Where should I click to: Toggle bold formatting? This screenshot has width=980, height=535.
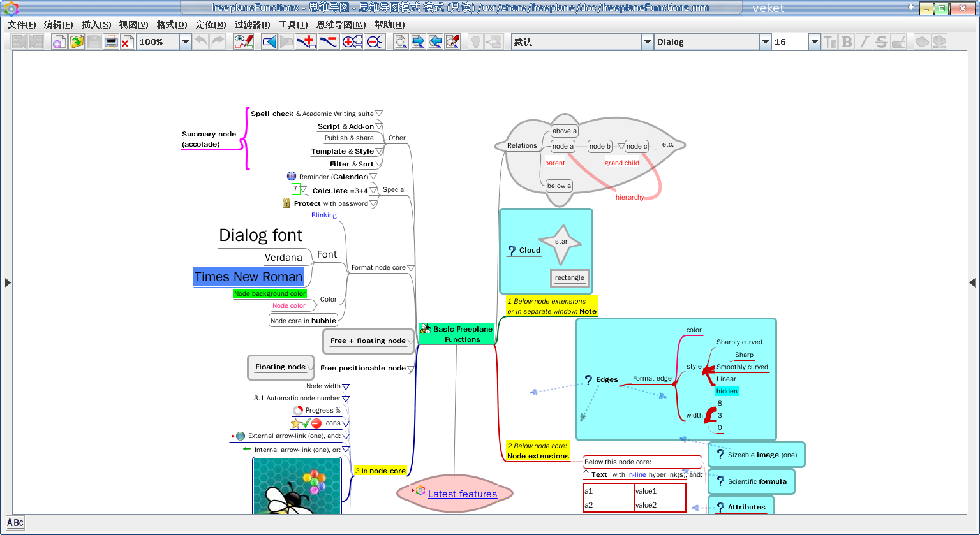pos(847,42)
